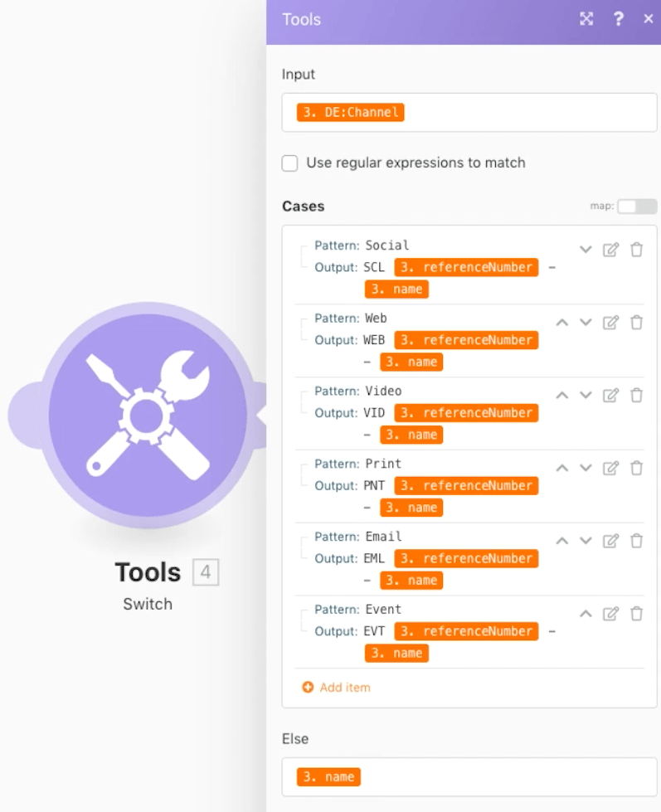
Task: Open help for the Tools panel
Action: (x=618, y=19)
